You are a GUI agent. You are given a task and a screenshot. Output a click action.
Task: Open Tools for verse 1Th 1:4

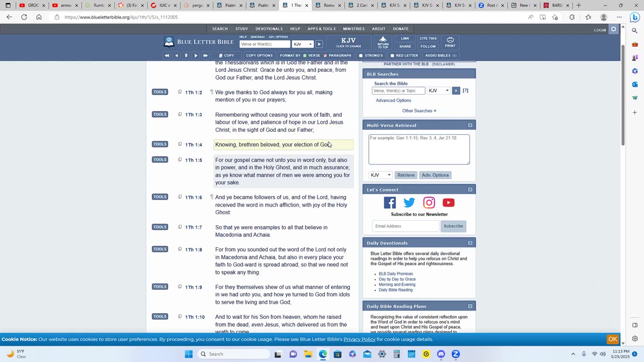(x=160, y=144)
